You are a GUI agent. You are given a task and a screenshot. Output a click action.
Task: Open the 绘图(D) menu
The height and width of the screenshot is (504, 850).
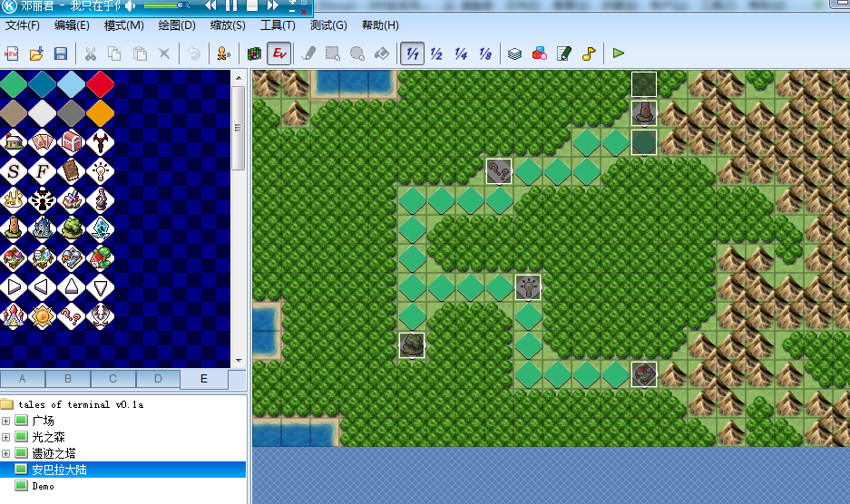coord(177,25)
